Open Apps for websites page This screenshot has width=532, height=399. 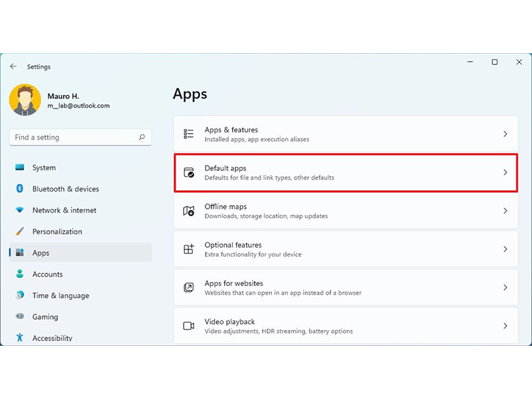coord(346,287)
